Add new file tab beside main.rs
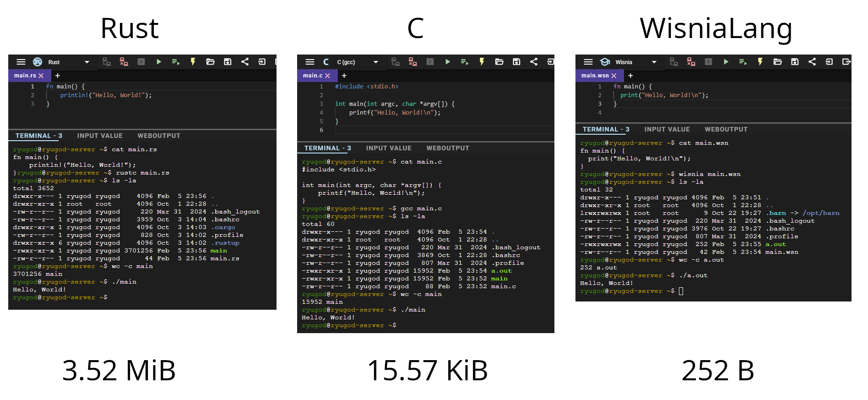The image size is (868, 400). point(57,76)
